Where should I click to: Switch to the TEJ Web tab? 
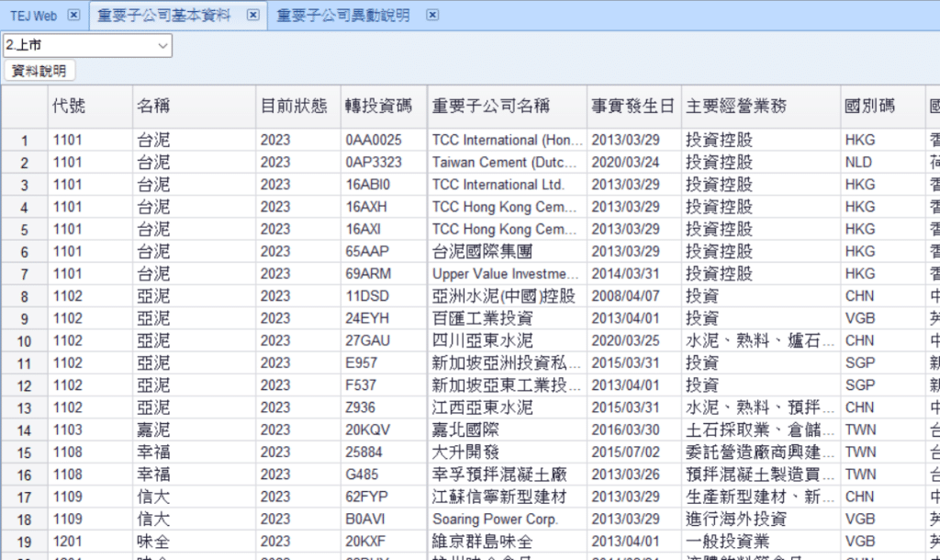tap(33, 16)
